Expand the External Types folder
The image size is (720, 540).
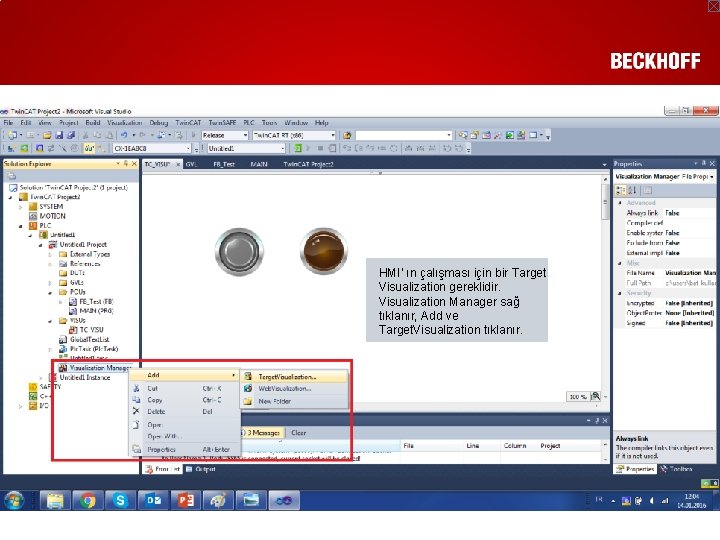pyautogui.click(x=50, y=254)
